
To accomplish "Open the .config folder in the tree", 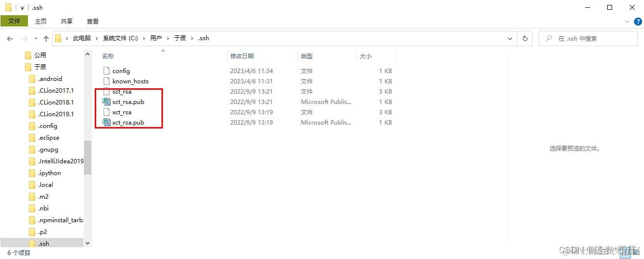I will (48, 126).
